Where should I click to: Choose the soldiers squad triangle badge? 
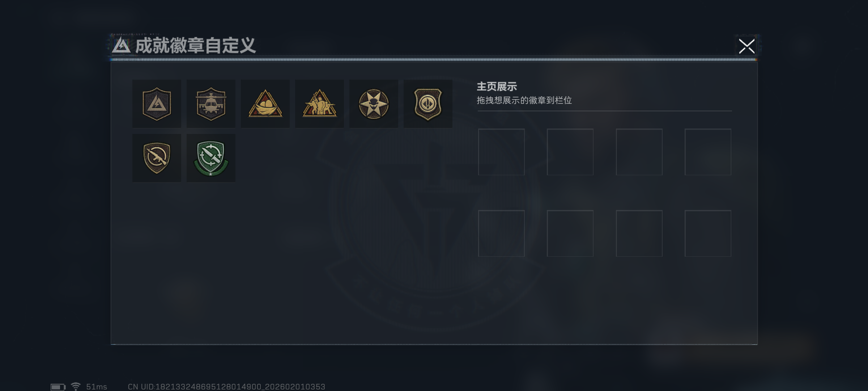coord(319,104)
